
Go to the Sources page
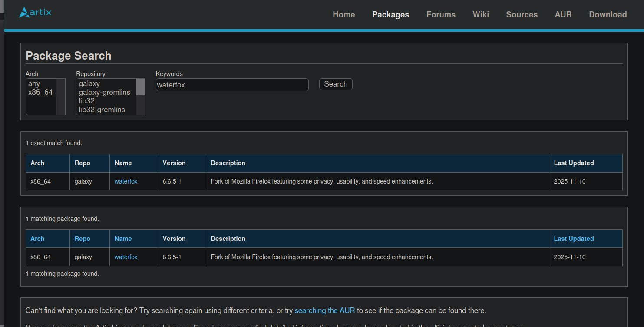click(x=522, y=14)
